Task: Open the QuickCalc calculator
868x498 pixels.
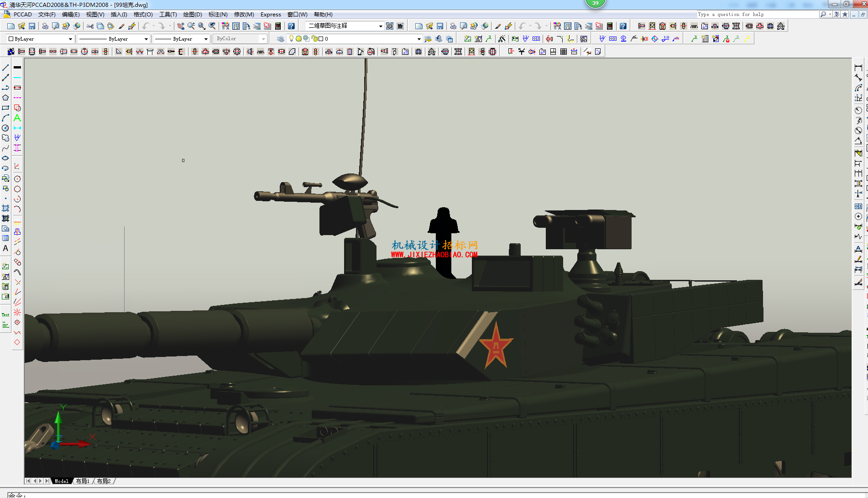Action: 278,26
